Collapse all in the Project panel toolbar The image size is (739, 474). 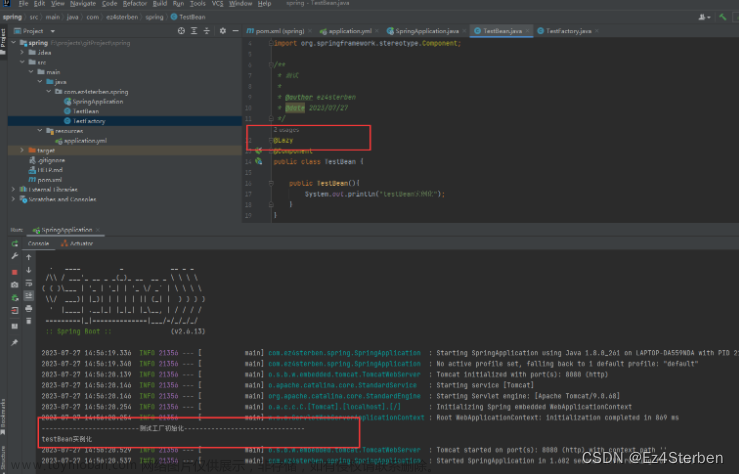tap(206, 31)
